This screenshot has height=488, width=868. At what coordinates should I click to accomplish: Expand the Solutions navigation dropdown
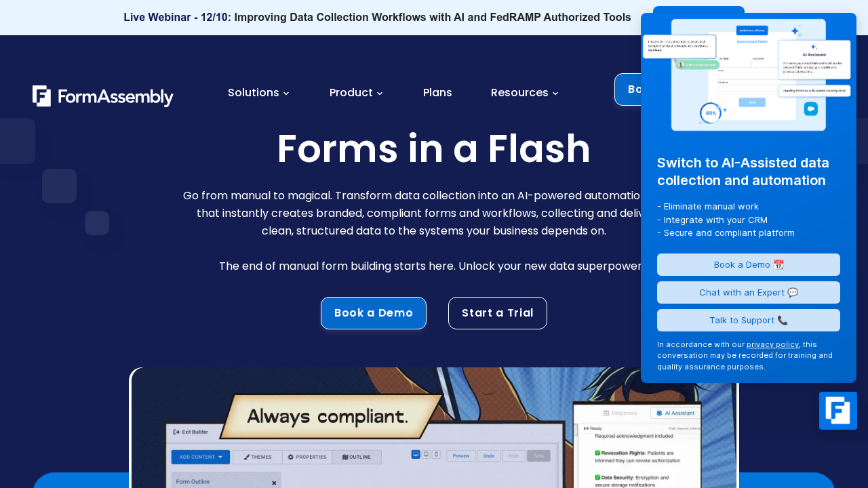258,93
